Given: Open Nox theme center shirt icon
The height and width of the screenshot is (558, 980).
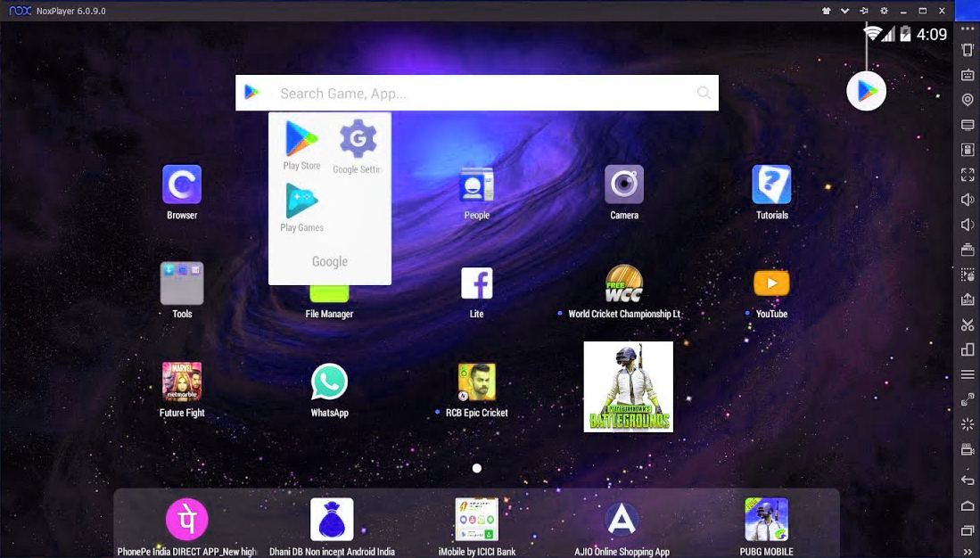Looking at the screenshot, I should pyautogui.click(x=826, y=11).
